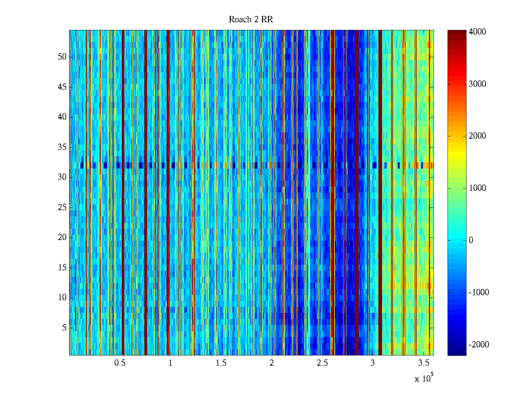
Task: Click the x-axis tick label 2.5
Action: pyautogui.click(x=322, y=363)
